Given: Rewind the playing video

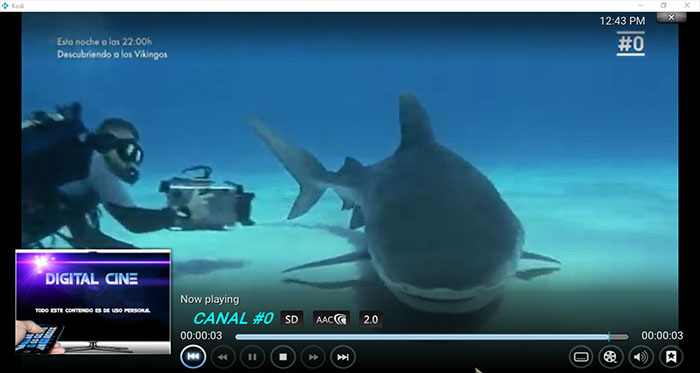Looking at the screenshot, I should coord(223,357).
